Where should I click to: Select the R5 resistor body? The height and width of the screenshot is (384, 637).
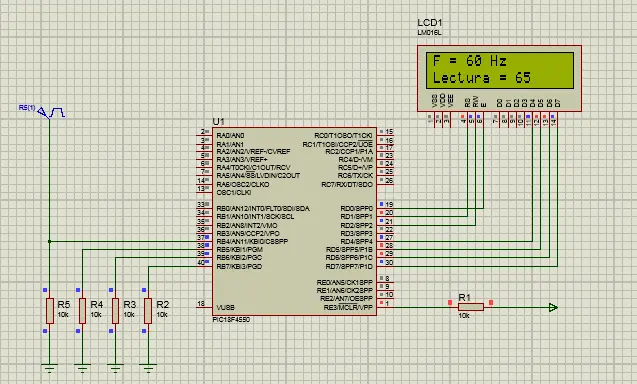(x=50, y=311)
